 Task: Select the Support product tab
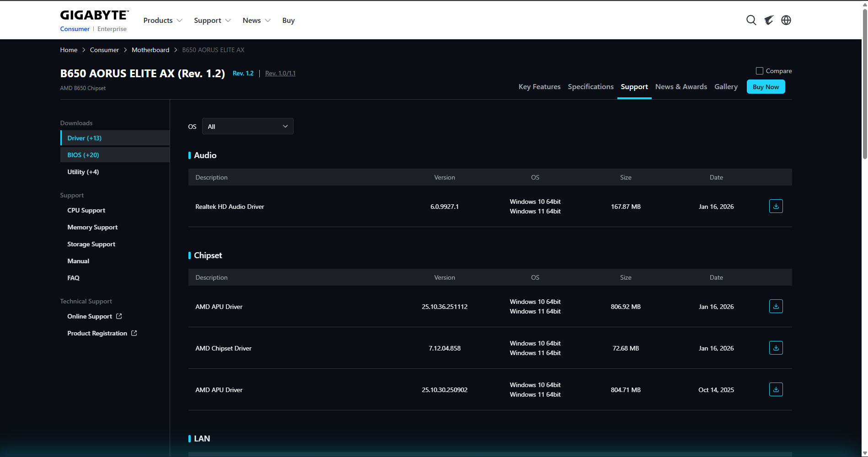tap(634, 87)
